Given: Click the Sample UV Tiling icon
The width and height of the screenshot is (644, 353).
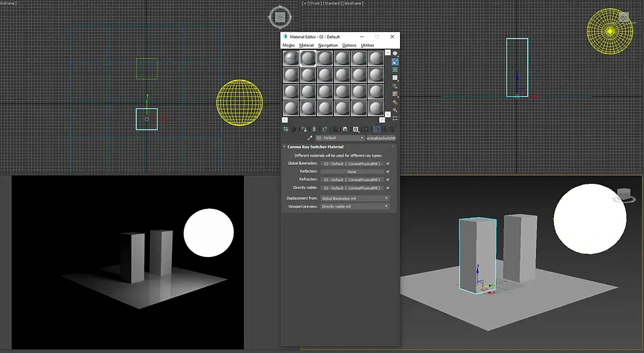Looking at the screenshot, I should pos(395,77).
